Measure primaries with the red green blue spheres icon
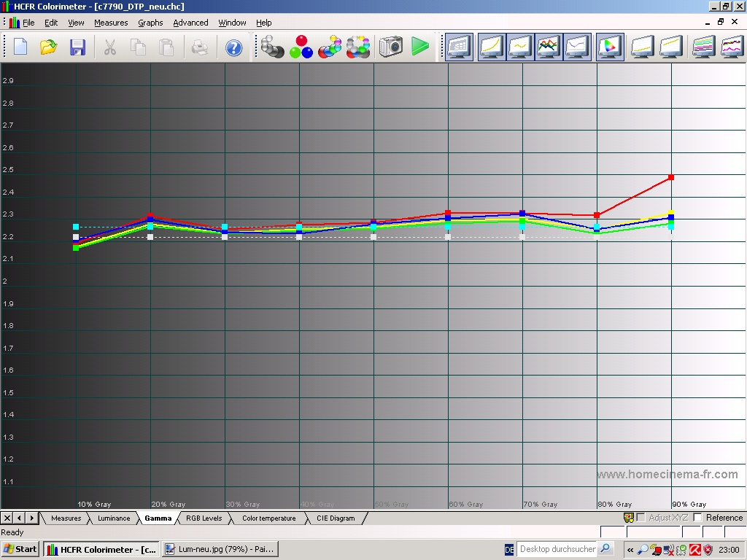Screen dimensions: 747x560 (x=301, y=47)
